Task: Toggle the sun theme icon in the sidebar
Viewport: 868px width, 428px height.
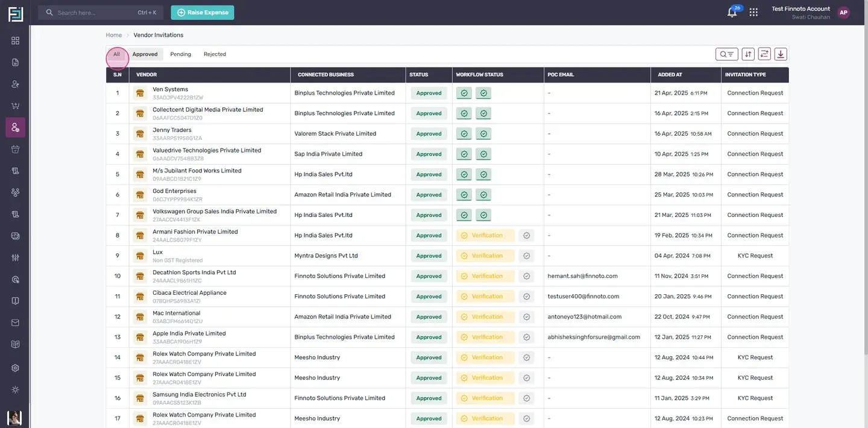Action: (x=15, y=389)
